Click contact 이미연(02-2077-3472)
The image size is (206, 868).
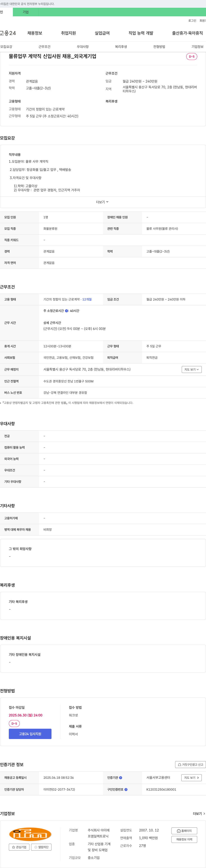(59, 790)
